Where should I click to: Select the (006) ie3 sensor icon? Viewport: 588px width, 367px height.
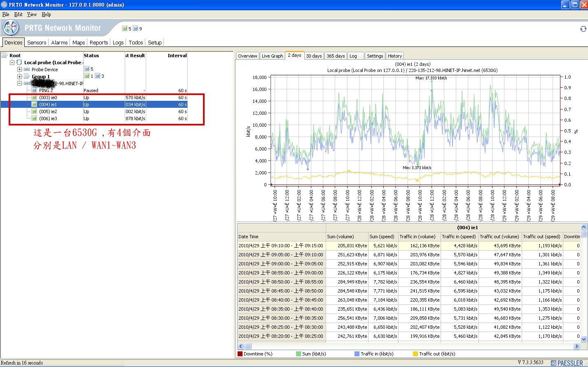pyautogui.click(x=35, y=118)
